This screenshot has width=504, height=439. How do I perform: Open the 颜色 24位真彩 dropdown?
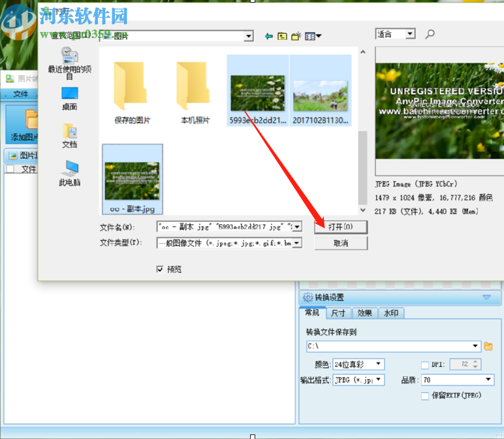click(x=379, y=364)
